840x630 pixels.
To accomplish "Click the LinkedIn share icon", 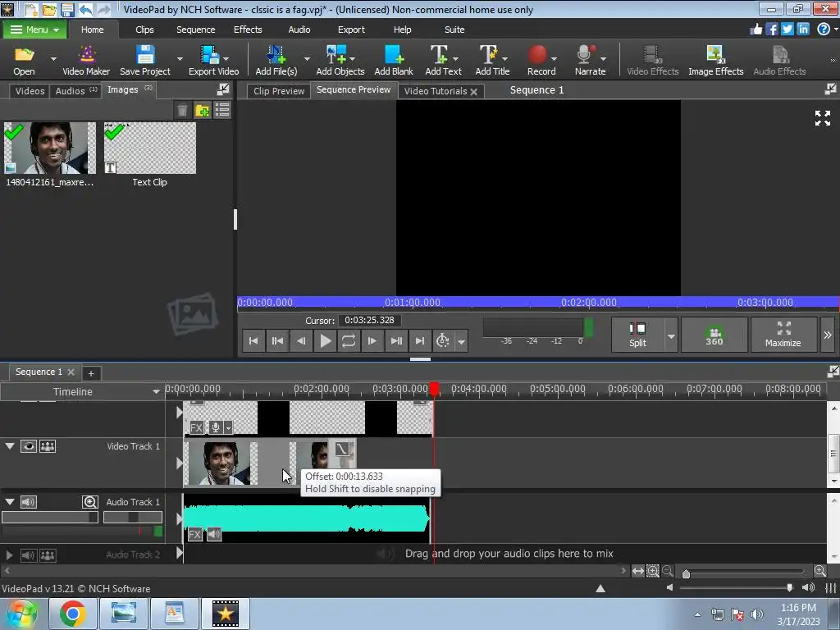I will [802, 29].
